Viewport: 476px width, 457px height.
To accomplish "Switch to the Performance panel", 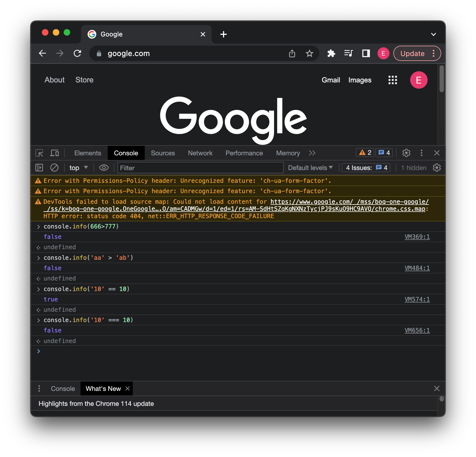I will click(x=244, y=153).
